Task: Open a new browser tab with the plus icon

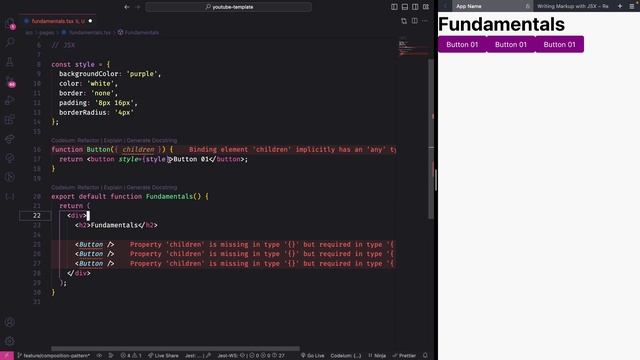Action: [620, 6]
